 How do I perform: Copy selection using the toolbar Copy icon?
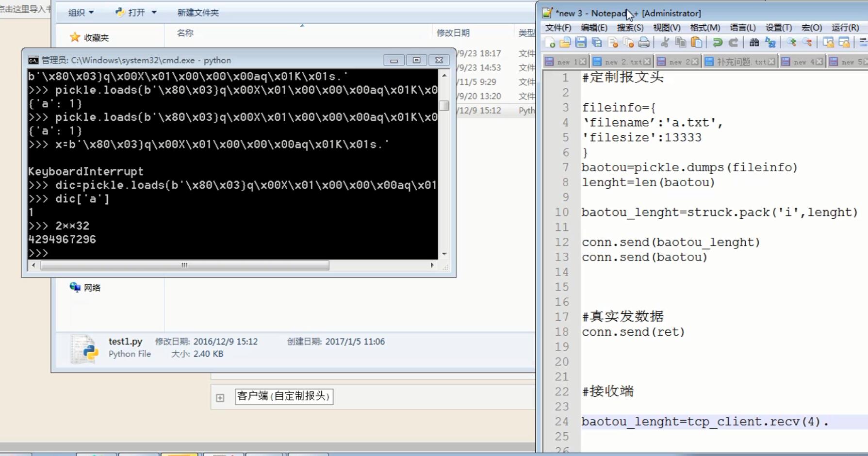tap(681, 43)
